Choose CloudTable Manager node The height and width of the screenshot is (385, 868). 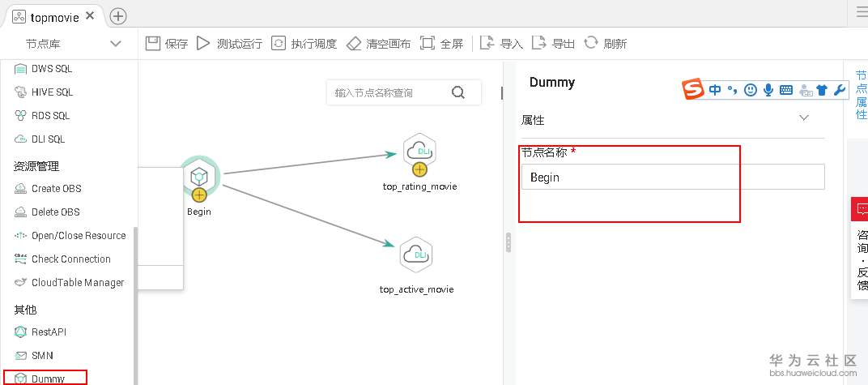click(69, 283)
